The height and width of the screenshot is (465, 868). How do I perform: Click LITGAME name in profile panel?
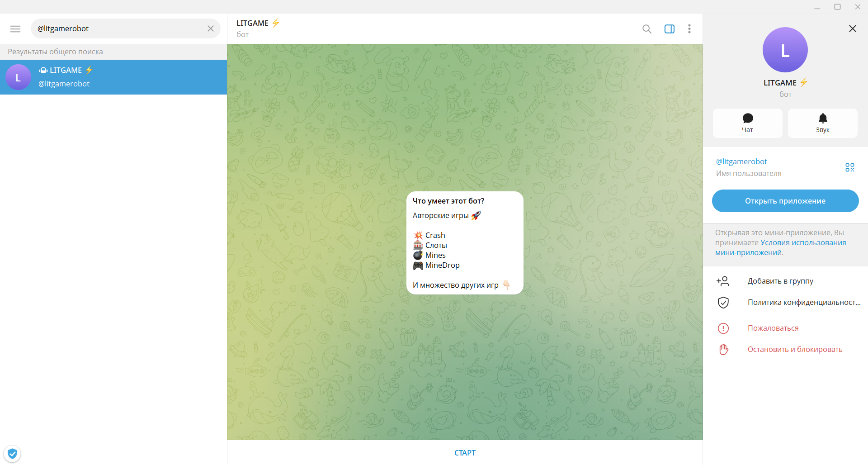[780, 83]
